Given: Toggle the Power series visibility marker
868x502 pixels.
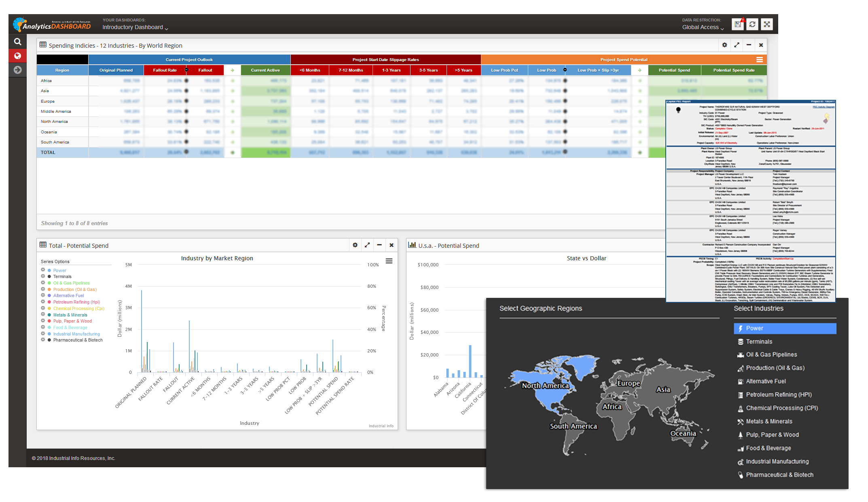Looking at the screenshot, I should pos(49,270).
